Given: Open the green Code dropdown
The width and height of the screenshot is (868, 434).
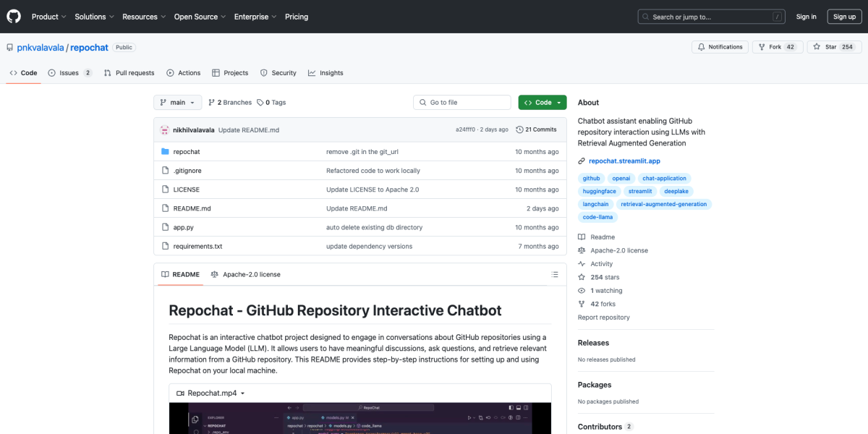Looking at the screenshot, I should pos(542,102).
